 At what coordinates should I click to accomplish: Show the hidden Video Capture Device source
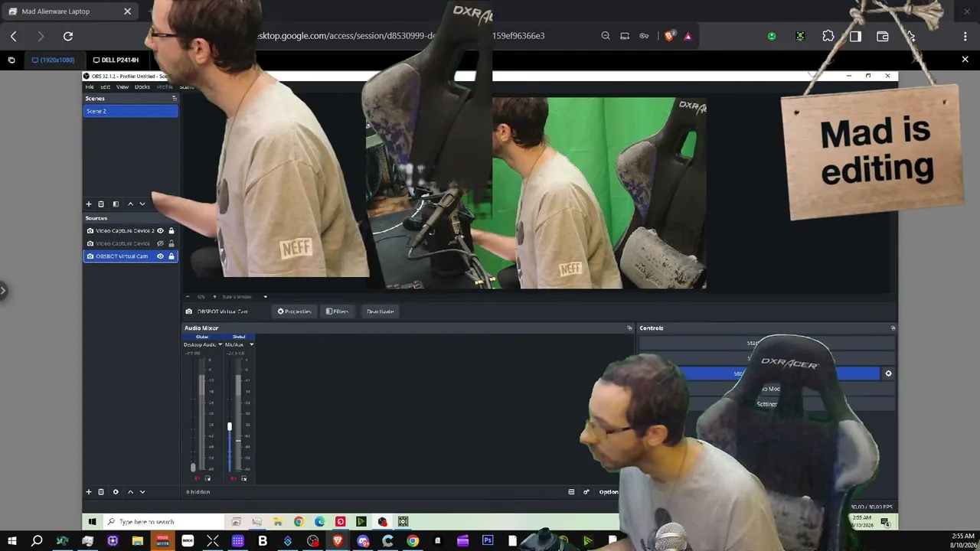pyautogui.click(x=160, y=243)
